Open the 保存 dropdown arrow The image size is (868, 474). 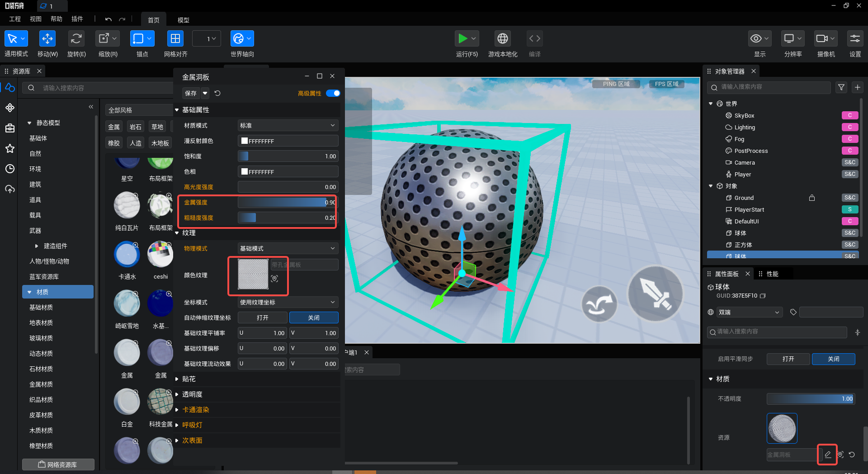point(205,93)
